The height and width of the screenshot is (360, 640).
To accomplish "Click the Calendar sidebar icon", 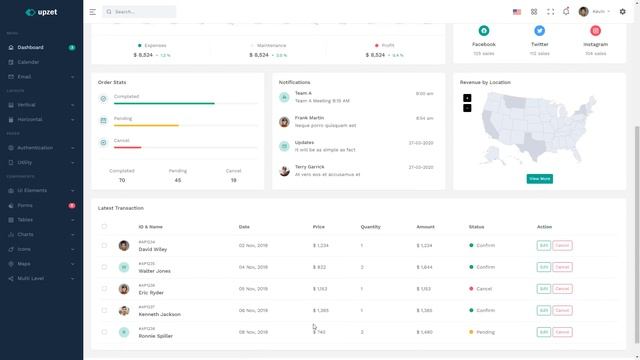I will point(11,62).
